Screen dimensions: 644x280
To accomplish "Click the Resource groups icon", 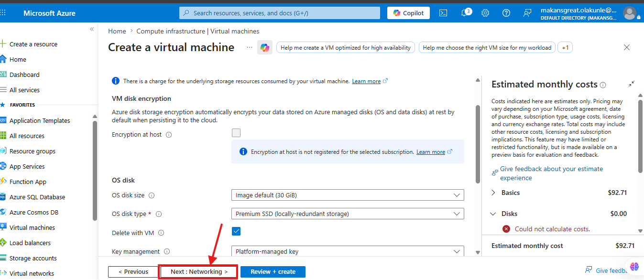I will [x=3, y=151].
